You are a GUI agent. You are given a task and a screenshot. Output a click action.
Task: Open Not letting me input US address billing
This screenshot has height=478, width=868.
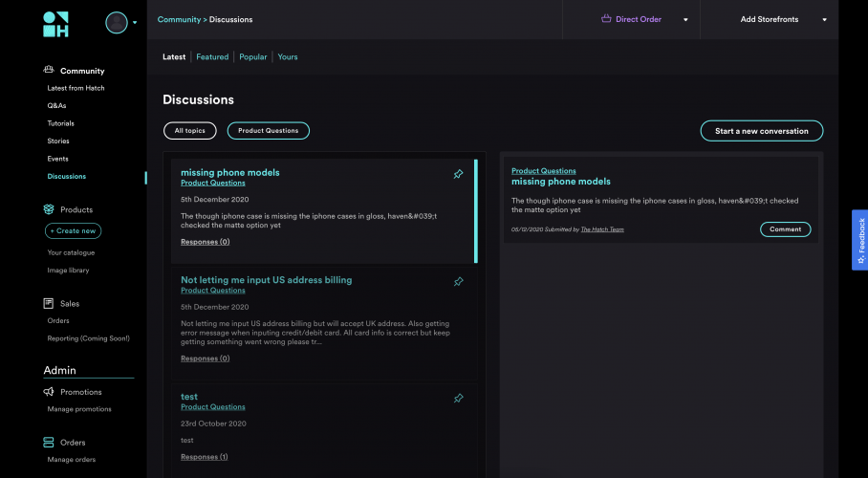tap(267, 280)
